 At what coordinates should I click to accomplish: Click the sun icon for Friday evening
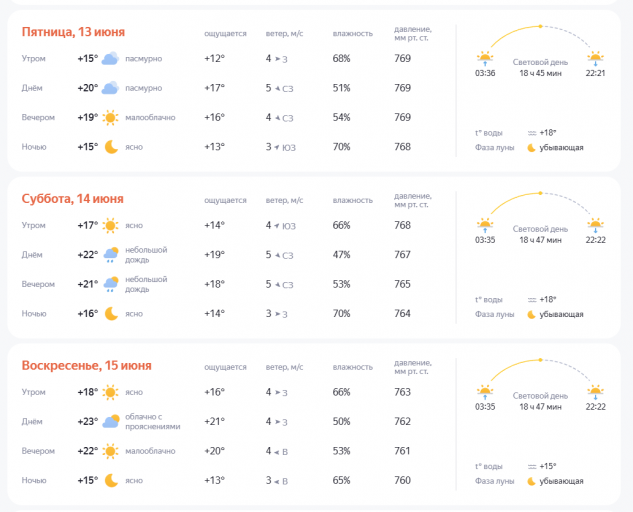pos(110,117)
